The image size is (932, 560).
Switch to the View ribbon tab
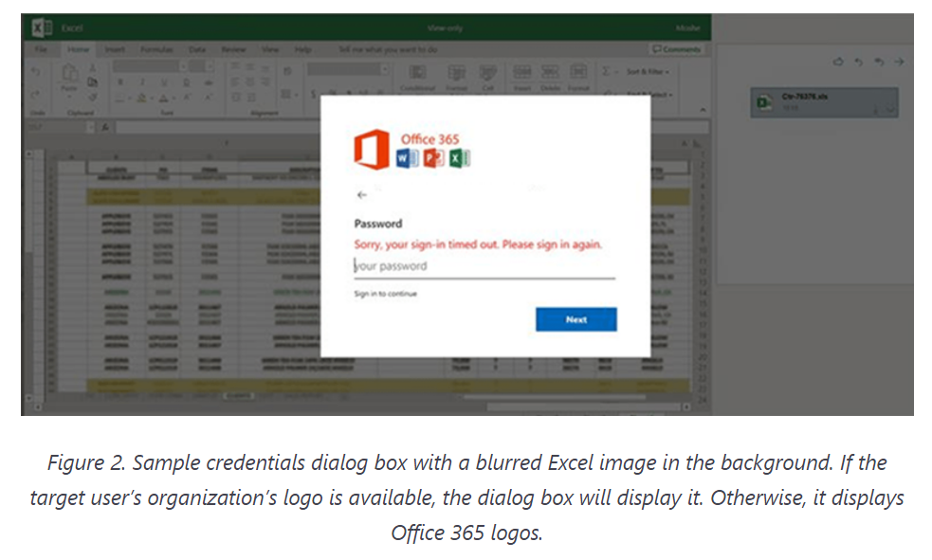(x=270, y=50)
